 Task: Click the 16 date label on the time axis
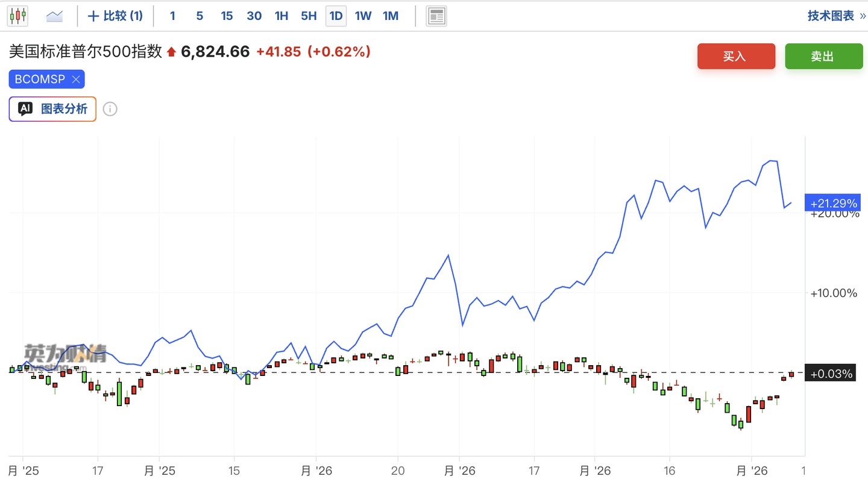[x=669, y=471]
